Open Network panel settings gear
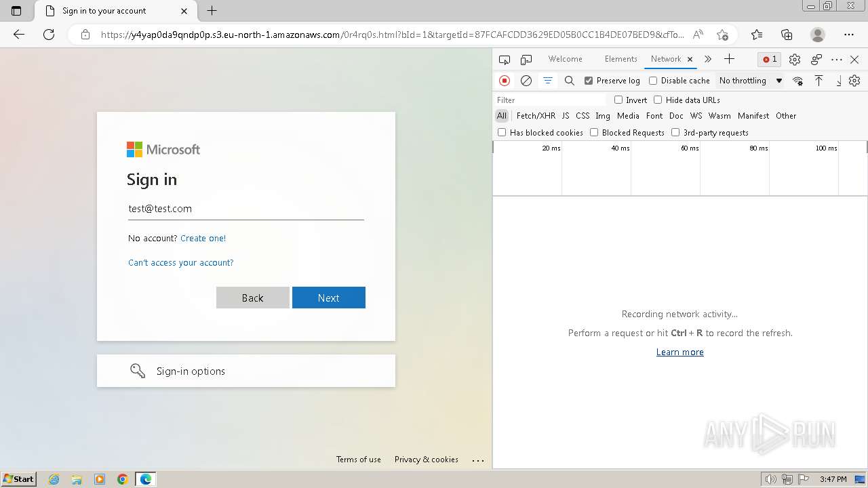The height and width of the screenshot is (488, 868). coord(854,81)
